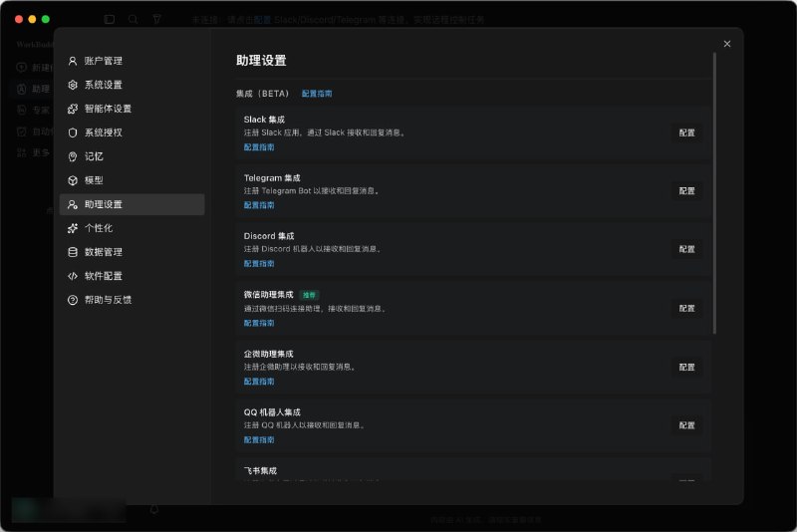Click the filter icon in main window toolbar
This screenshot has width=797, height=532.
click(x=157, y=19)
